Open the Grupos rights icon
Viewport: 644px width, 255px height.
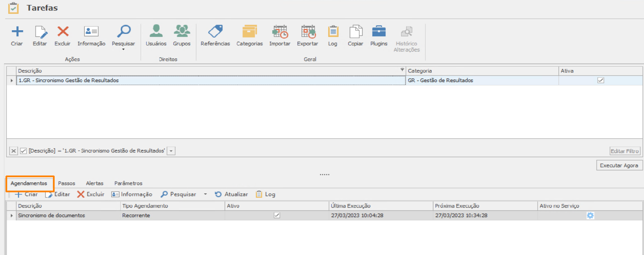pos(182,31)
